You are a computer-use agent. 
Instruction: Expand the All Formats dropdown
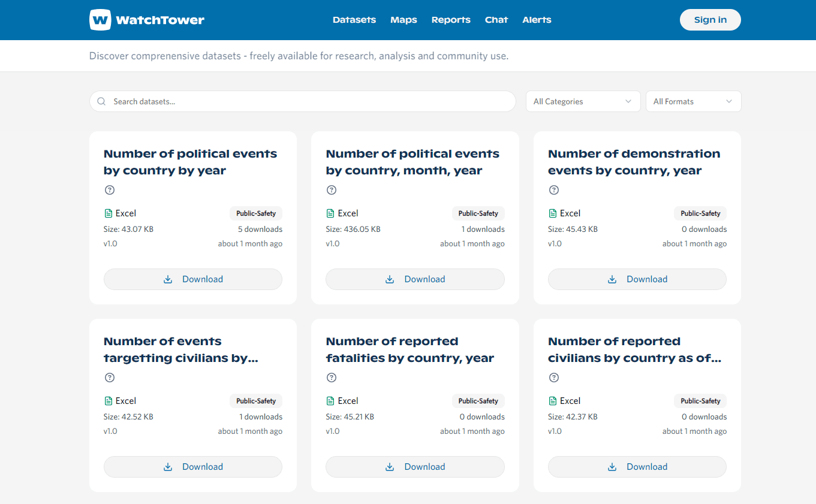click(692, 102)
